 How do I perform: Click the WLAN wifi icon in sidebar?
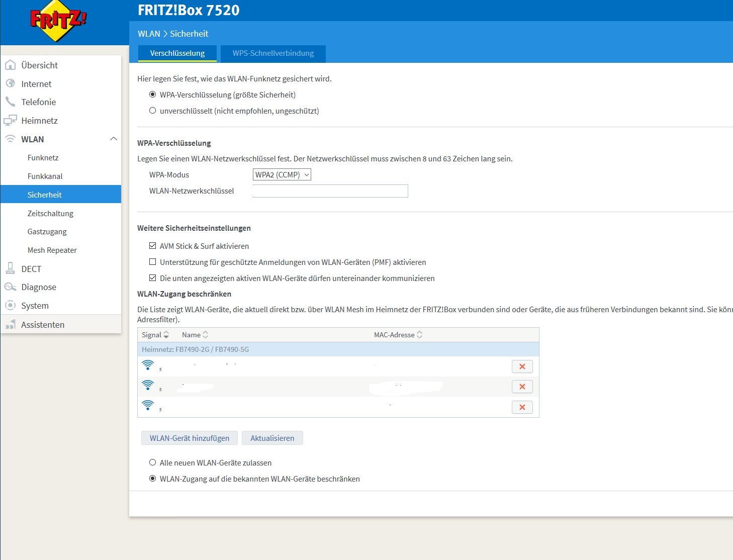[10, 139]
